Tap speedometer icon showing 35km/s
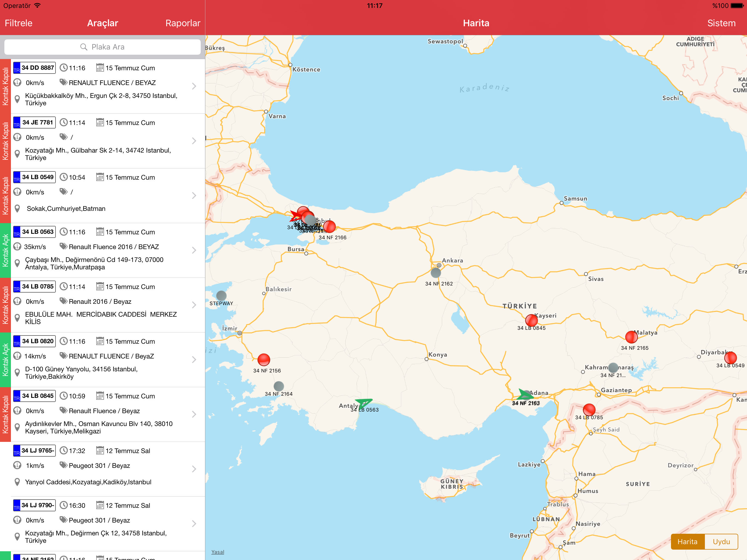Screen dimensions: 747x560 (17, 247)
